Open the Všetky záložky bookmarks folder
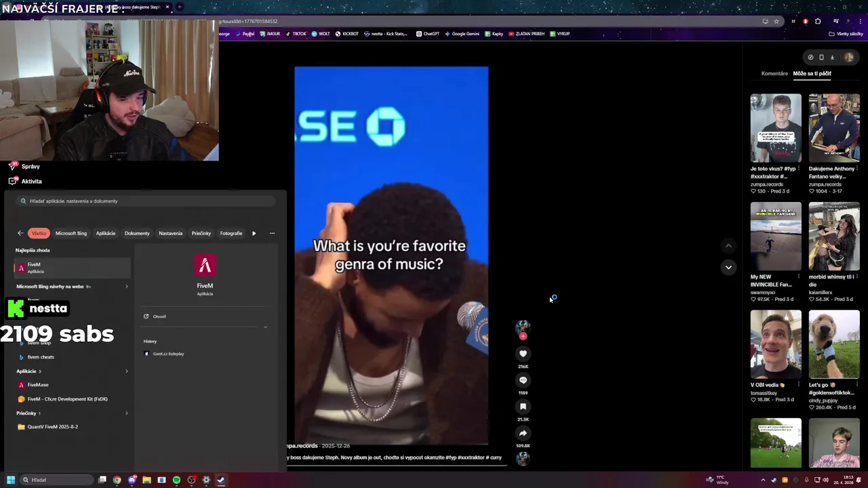Image resolution: width=868 pixels, height=488 pixels. [x=846, y=34]
